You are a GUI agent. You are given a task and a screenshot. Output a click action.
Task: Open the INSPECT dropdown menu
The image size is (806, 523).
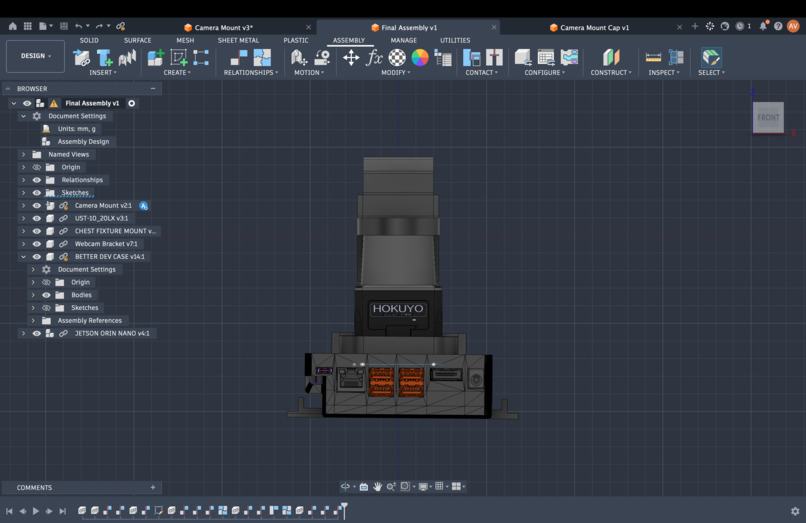coord(664,73)
